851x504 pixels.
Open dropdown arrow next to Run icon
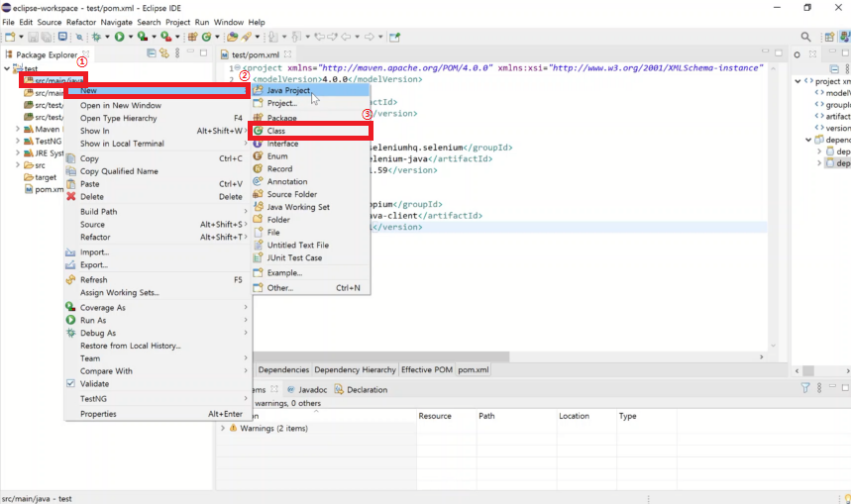(130, 37)
